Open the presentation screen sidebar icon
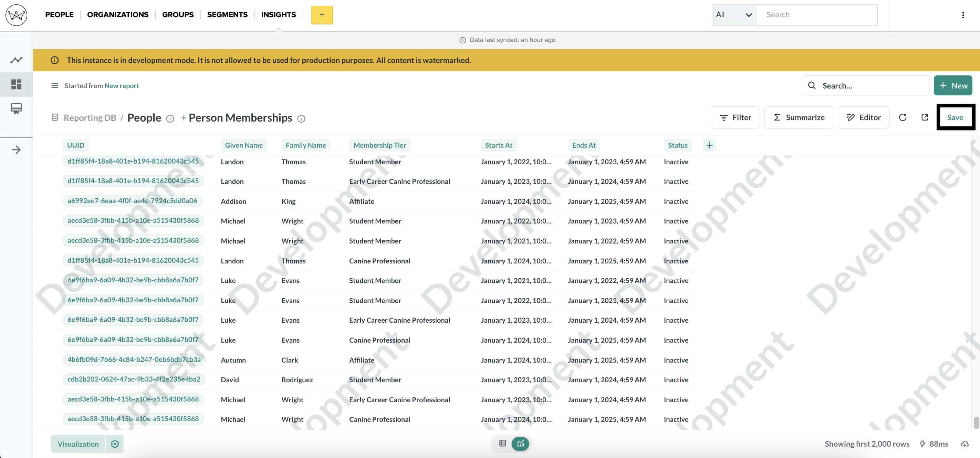Screen dimensions: 980x458 pos(17,108)
